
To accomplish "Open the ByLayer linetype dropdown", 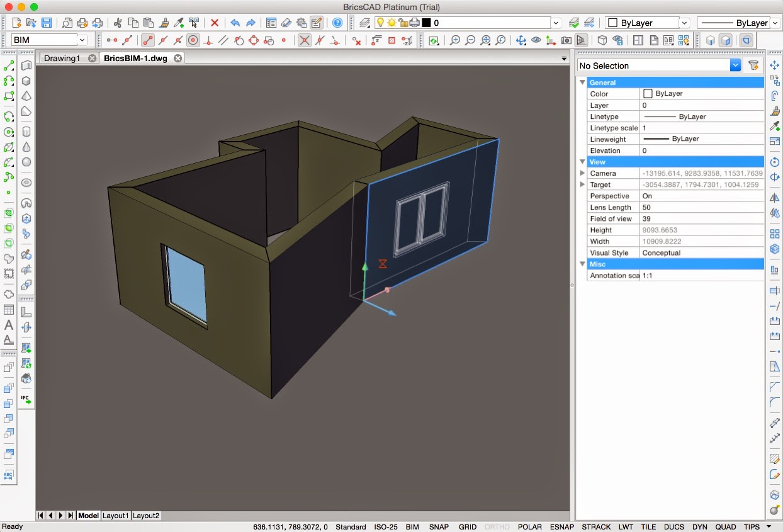I will point(774,23).
